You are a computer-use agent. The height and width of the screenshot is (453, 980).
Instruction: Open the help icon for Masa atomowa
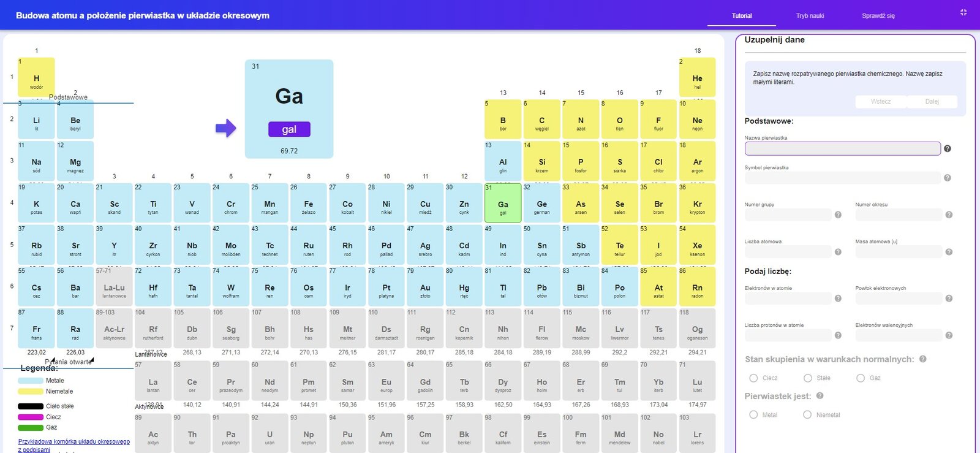click(949, 252)
